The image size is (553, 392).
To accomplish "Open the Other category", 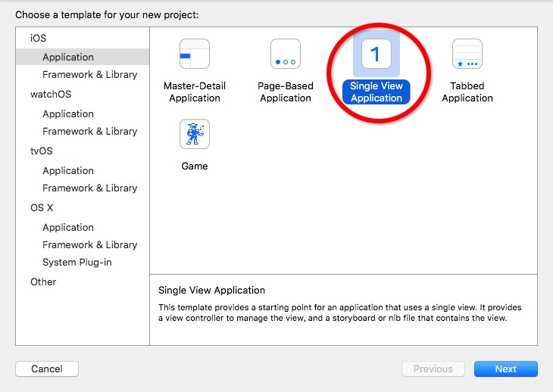I will [43, 282].
